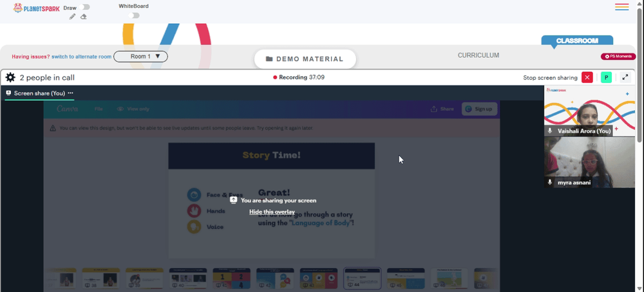
Task: Click the green P participant icon
Action: (606, 78)
